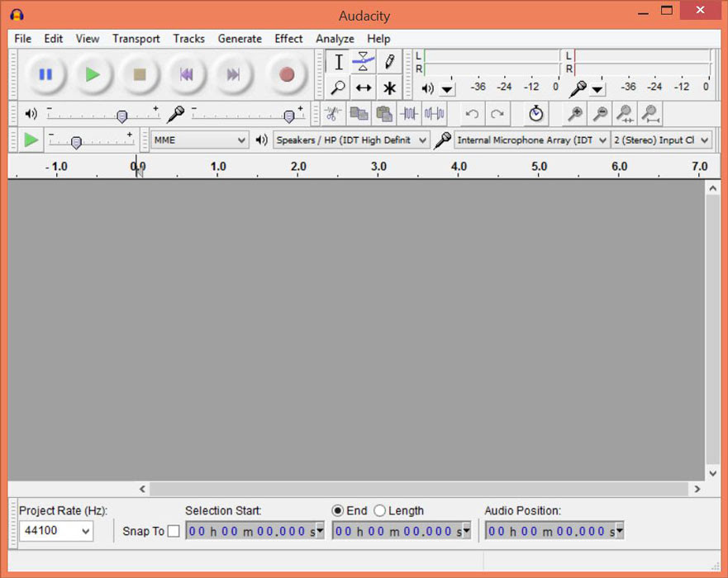Open Sync-Lock Tracks clock icon
The height and width of the screenshot is (578, 728).
(x=535, y=114)
